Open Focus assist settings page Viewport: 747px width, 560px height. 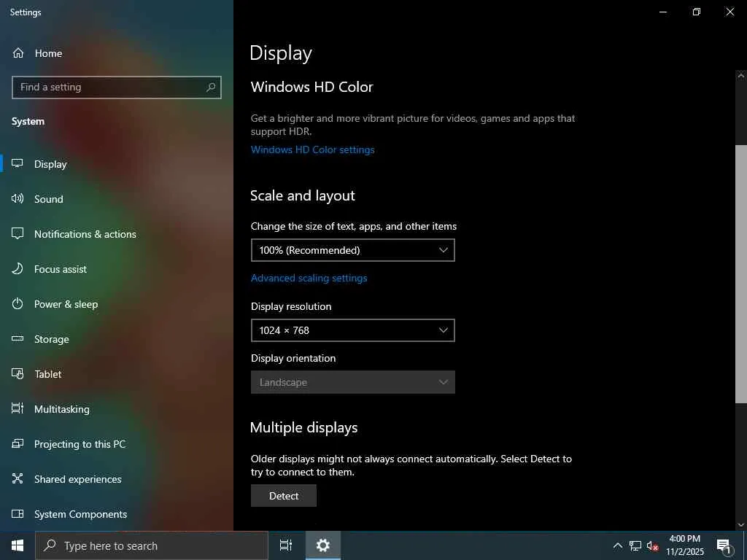[117, 269]
